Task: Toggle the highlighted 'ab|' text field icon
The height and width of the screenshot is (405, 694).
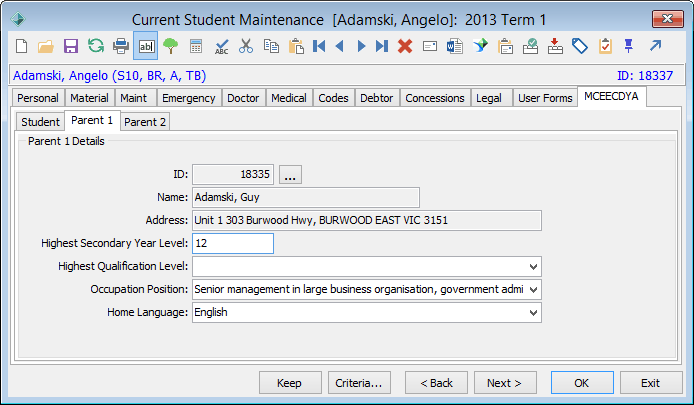Action: [146, 46]
